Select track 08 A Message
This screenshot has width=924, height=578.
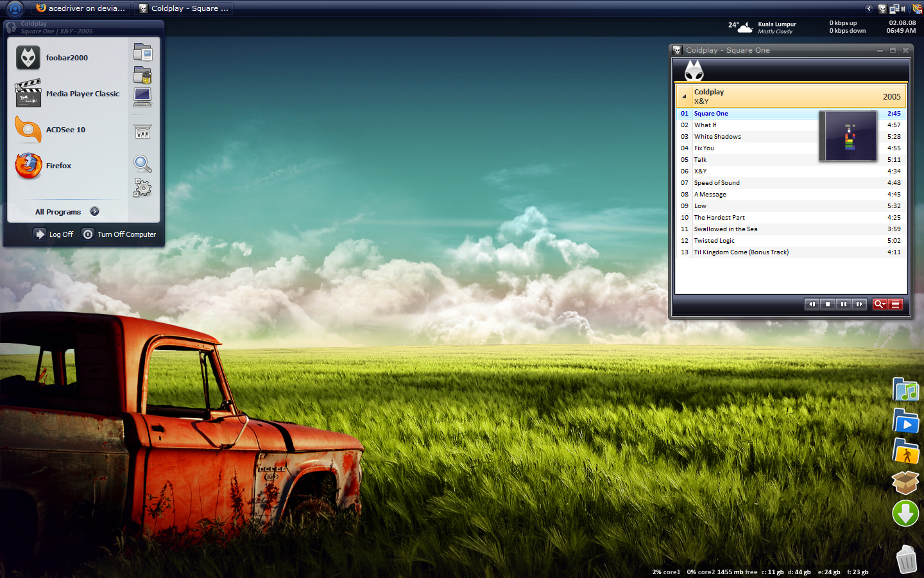click(x=791, y=195)
